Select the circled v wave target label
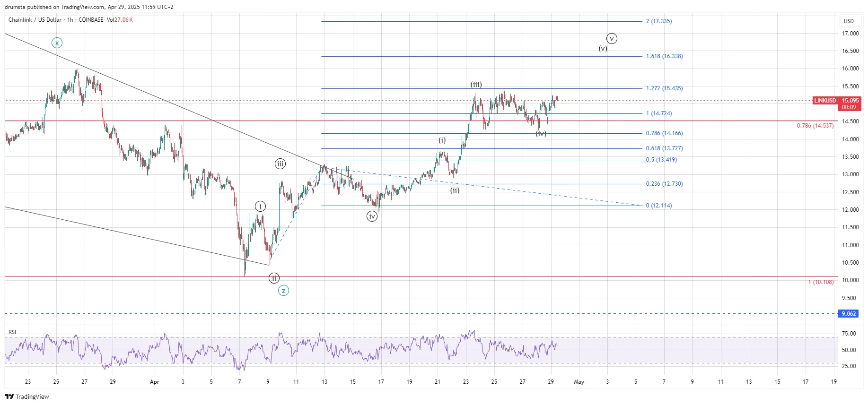This screenshot has height=405, width=868. pos(612,39)
